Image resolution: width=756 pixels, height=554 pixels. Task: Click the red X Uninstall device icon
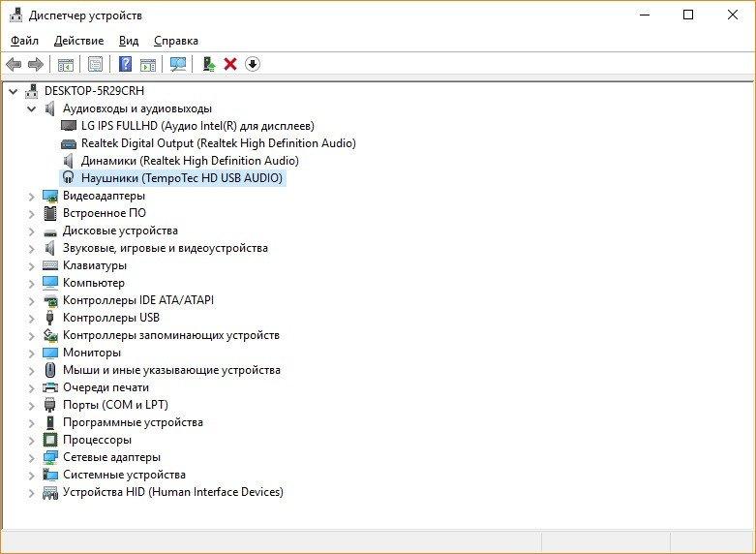click(230, 64)
